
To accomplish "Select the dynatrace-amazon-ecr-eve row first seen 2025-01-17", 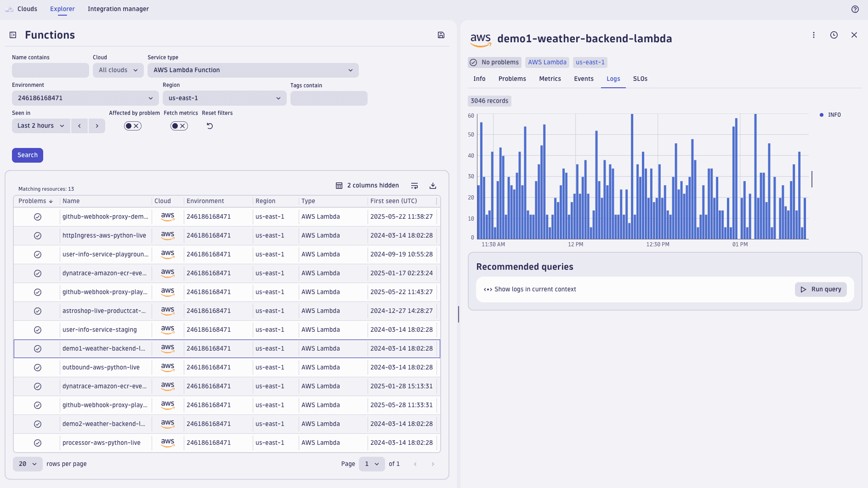I will (x=227, y=273).
